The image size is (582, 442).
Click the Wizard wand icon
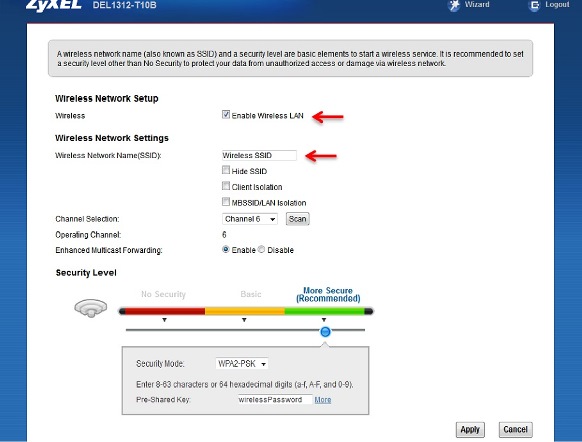(x=454, y=5)
